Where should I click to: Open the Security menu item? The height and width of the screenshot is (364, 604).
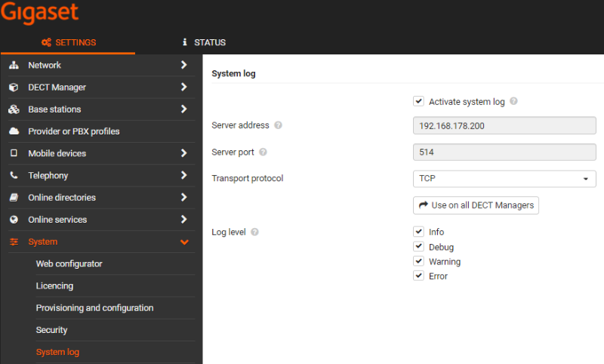tap(51, 330)
